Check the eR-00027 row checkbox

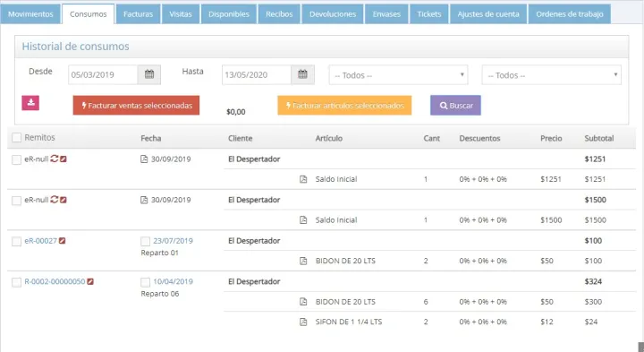tap(16, 241)
